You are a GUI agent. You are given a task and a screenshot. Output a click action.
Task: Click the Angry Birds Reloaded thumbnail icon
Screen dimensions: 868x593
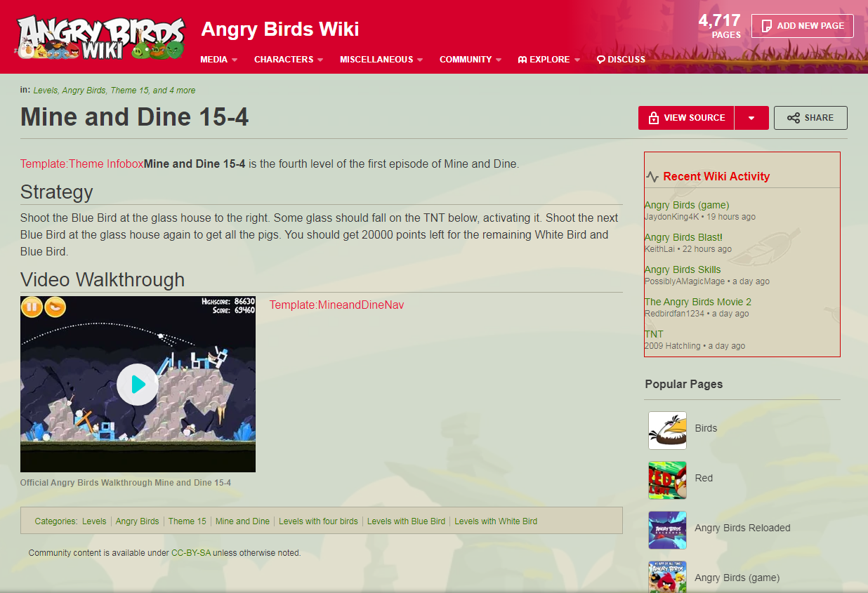point(667,530)
